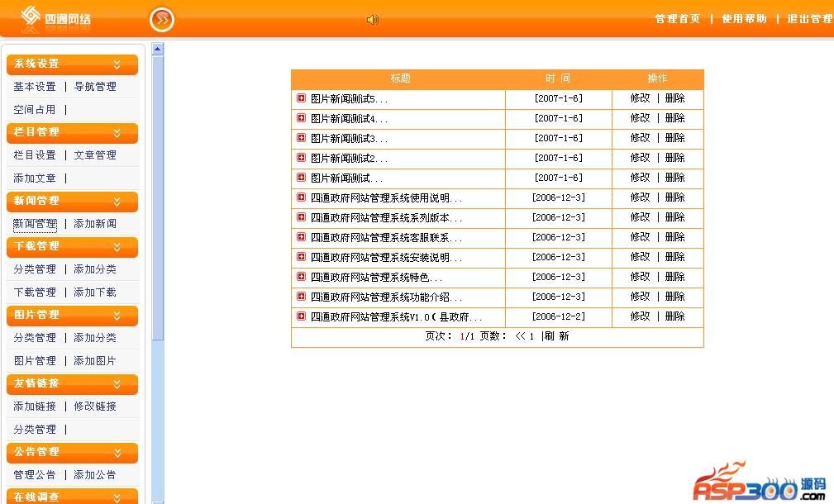This screenshot has width=834, height=504.
Task: Click the round double-arrow collapse sidebar button
Action: 162,20
